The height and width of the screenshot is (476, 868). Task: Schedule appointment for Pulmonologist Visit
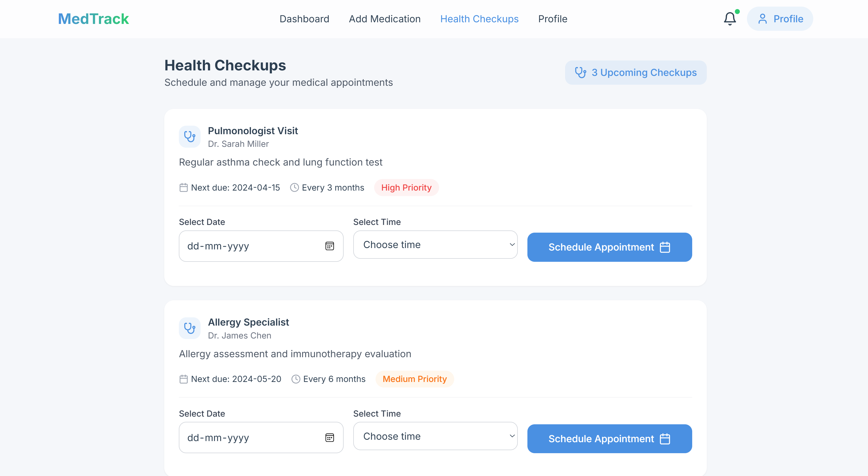click(x=609, y=247)
